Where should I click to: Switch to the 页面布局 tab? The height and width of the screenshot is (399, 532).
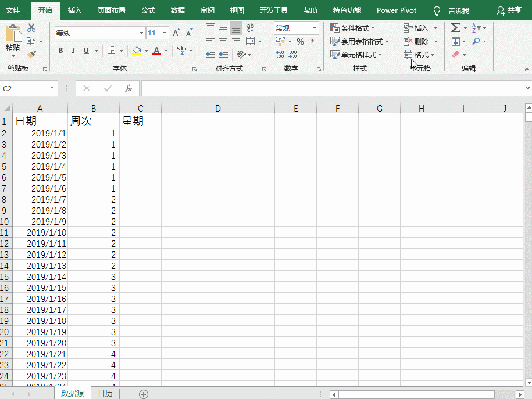tap(111, 10)
